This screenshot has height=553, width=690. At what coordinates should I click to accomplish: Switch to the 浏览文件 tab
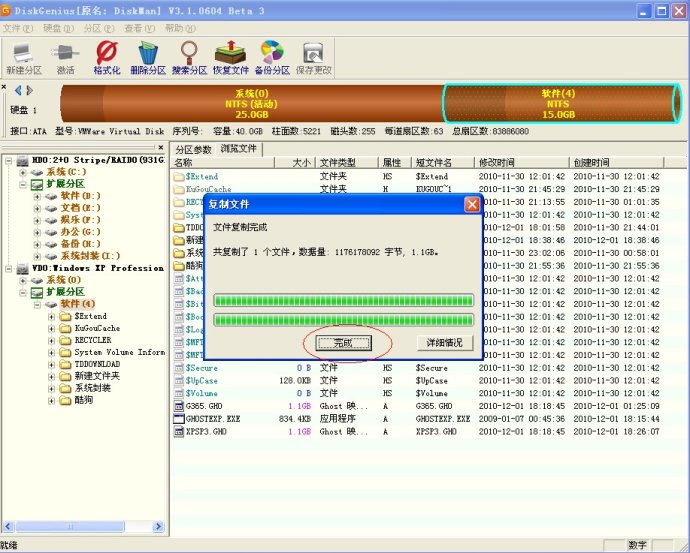pos(239,149)
